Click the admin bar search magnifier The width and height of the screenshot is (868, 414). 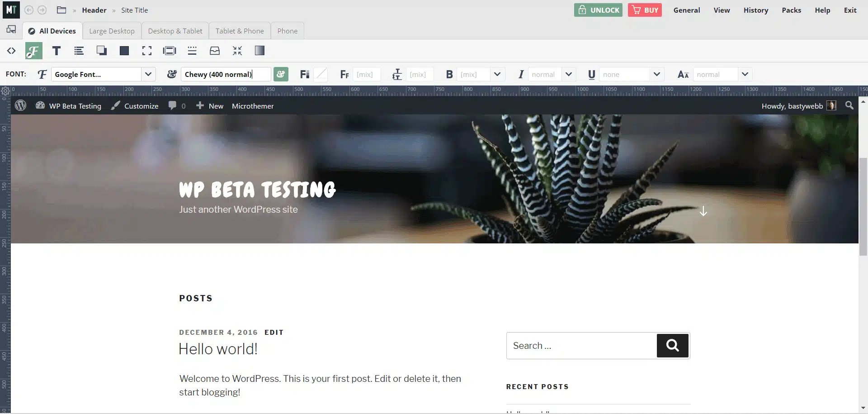pos(849,105)
